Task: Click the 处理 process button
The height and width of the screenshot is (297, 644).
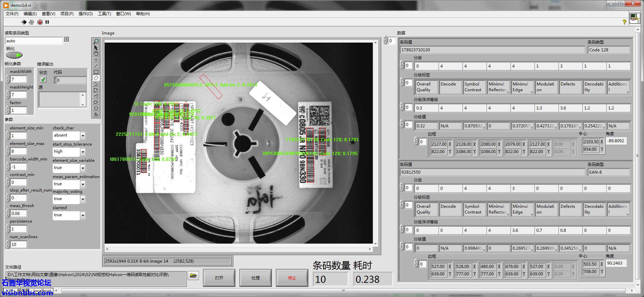Action: point(256,278)
